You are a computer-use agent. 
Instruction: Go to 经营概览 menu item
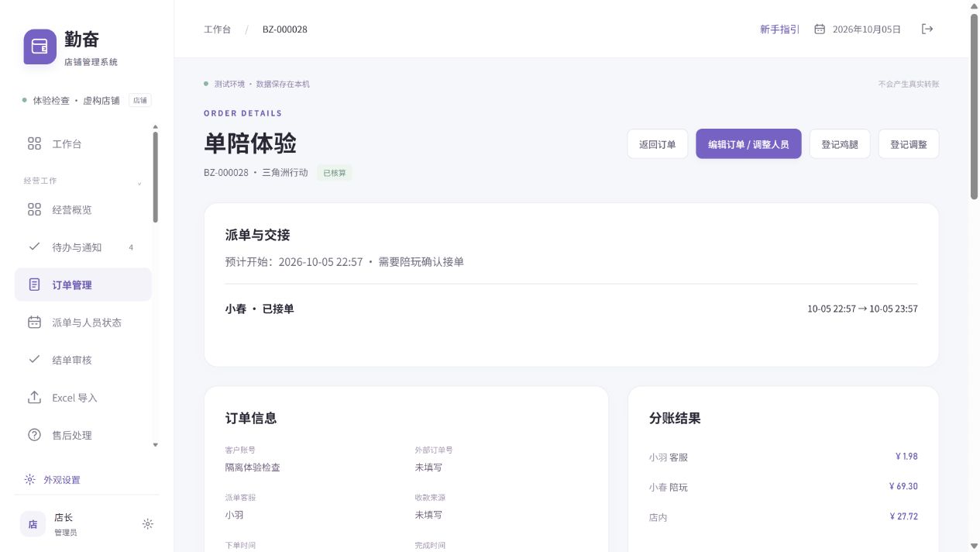[83, 209]
